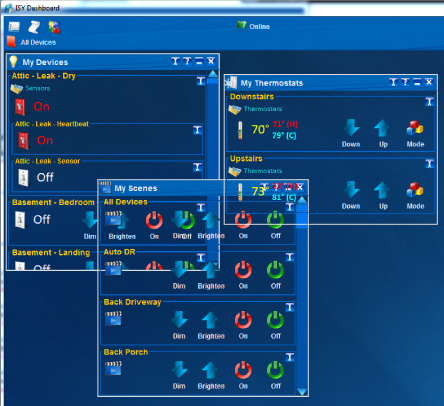
Task: Click the colorful puzzle pieces toolbar icon
Action: click(x=54, y=27)
